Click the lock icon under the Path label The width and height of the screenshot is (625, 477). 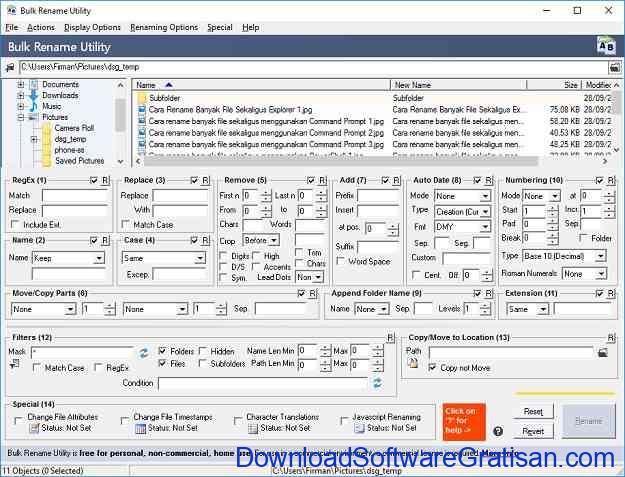tap(413, 363)
